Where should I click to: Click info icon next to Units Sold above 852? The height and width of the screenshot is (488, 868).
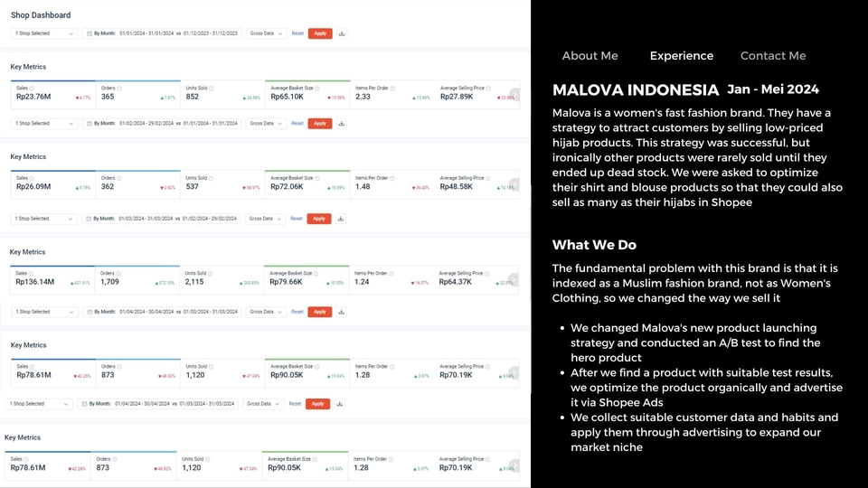tap(212, 89)
